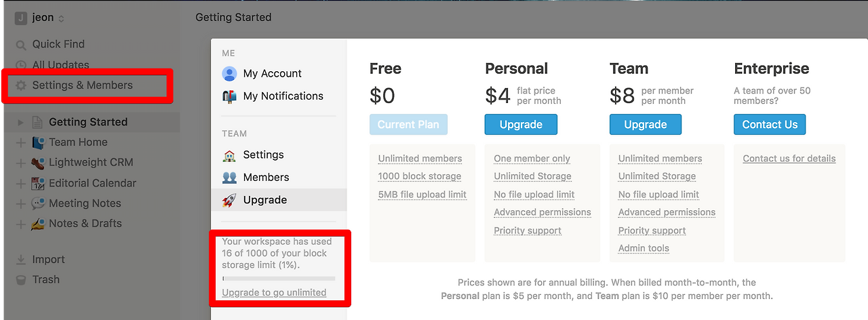
Task: Expand the Lightweight CRM page with plus
Action: pos(21,163)
